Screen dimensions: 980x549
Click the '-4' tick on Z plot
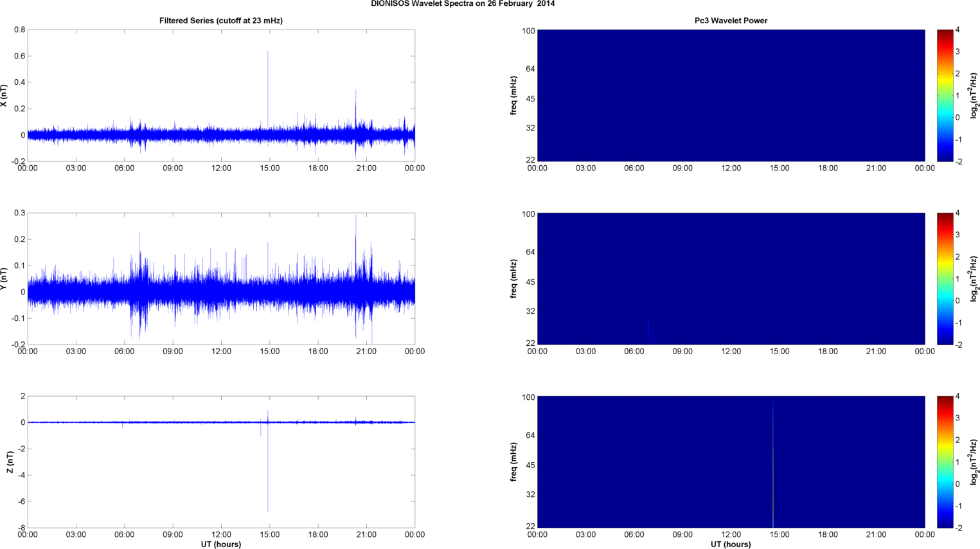tap(21, 476)
